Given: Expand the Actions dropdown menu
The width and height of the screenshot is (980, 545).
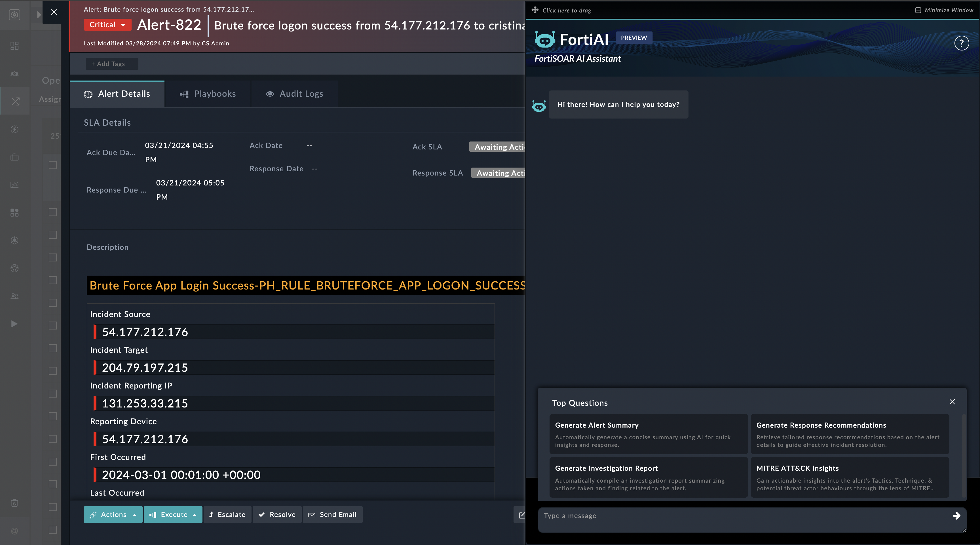Looking at the screenshot, I should click(113, 515).
